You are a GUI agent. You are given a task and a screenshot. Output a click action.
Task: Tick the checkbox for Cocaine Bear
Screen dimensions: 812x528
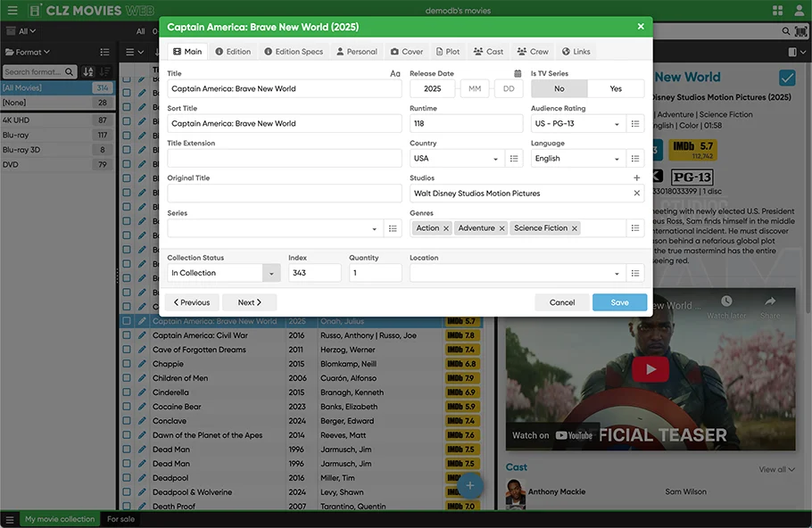click(127, 407)
